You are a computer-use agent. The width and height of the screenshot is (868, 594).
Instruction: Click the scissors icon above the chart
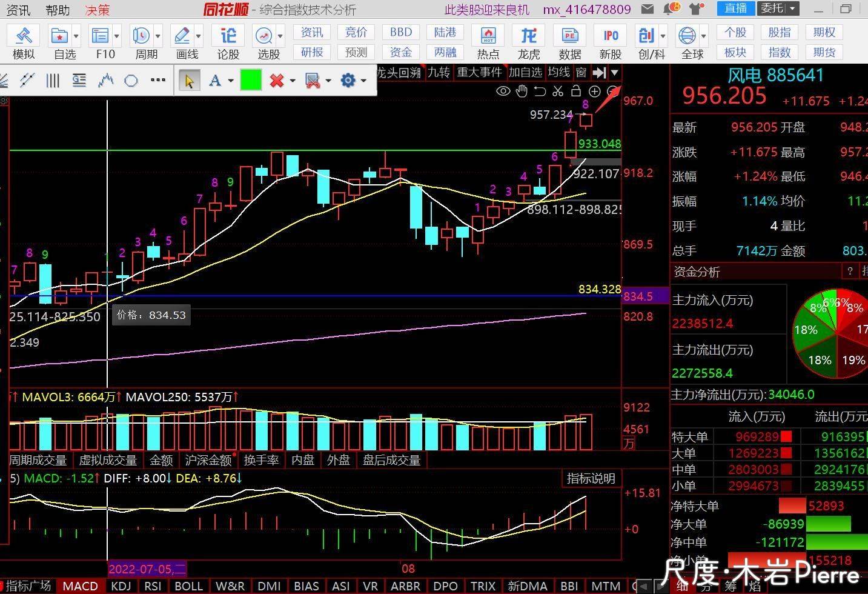(x=558, y=92)
